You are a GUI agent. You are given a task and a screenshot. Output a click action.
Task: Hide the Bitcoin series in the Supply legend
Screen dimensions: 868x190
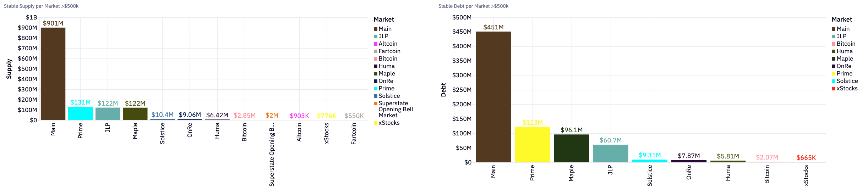(388, 59)
